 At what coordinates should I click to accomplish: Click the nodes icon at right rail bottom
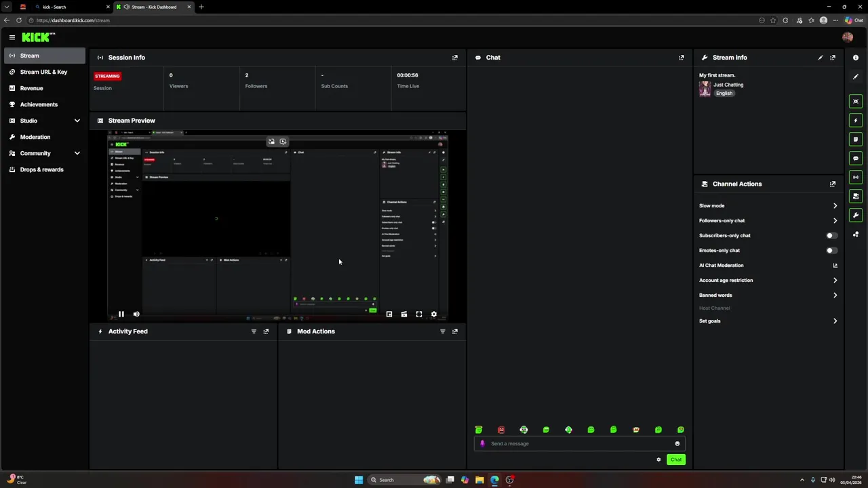(856, 235)
